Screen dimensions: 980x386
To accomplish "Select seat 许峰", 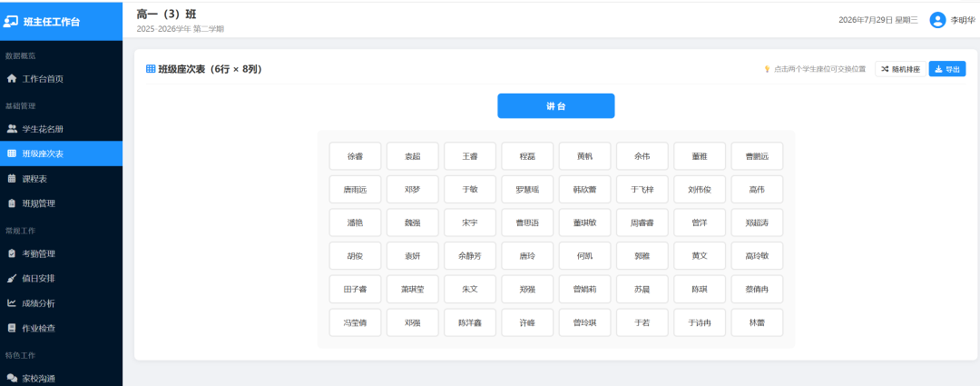I will point(527,322).
